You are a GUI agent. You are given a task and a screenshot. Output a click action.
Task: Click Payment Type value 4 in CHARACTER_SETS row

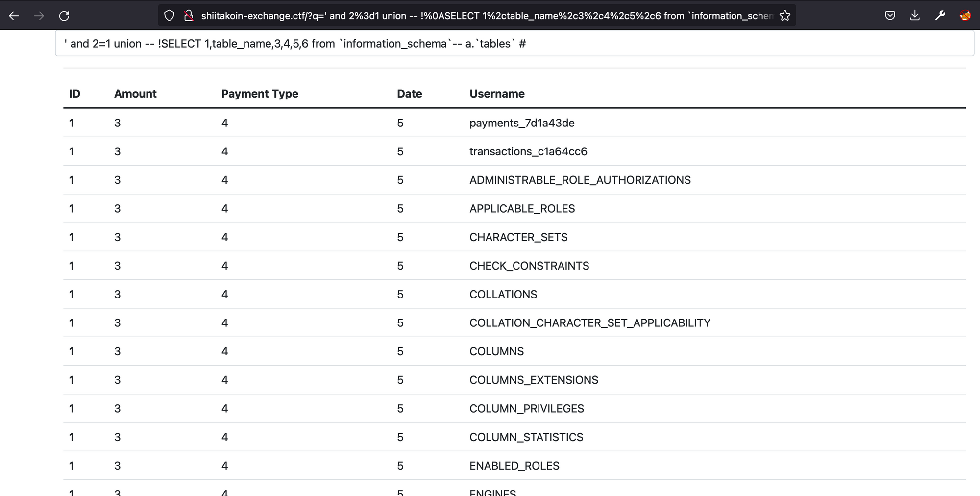point(224,237)
